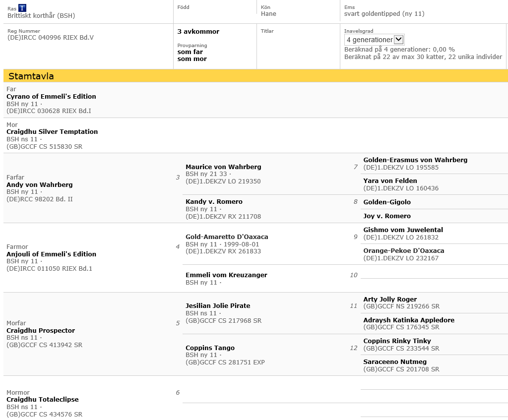The height and width of the screenshot is (420, 508).
Task: Open Joy v. Romero entry
Action: click(387, 216)
